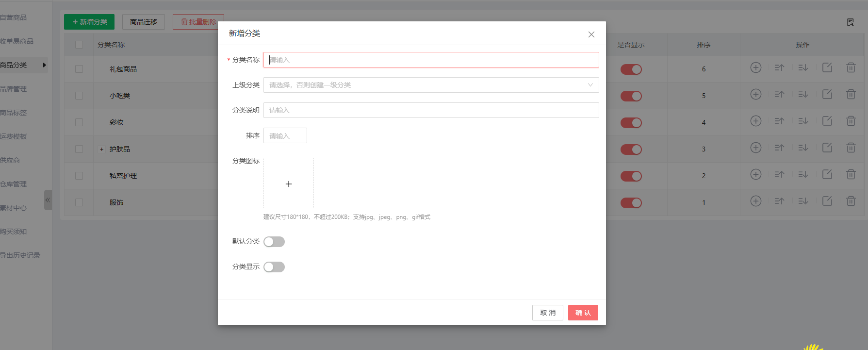The width and height of the screenshot is (868, 350).
Task: Go to 运费模板 sidebar menu item
Action: 14,136
